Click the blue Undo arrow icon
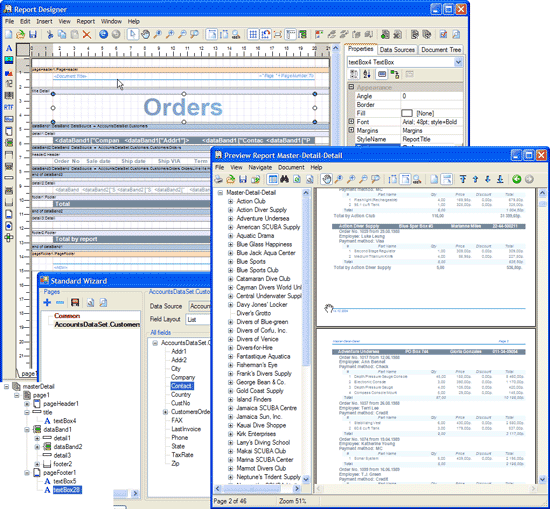Viewport: 550px width, 509px height. point(103,34)
